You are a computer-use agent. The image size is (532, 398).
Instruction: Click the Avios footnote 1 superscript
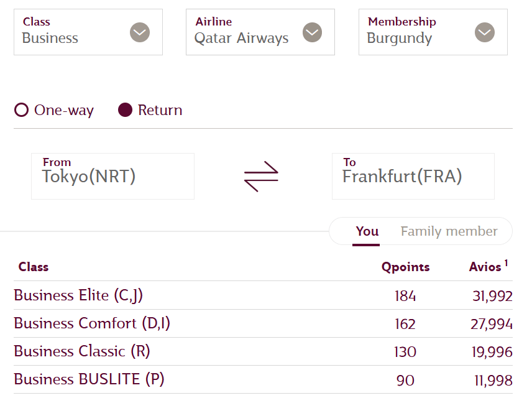pyautogui.click(x=506, y=264)
